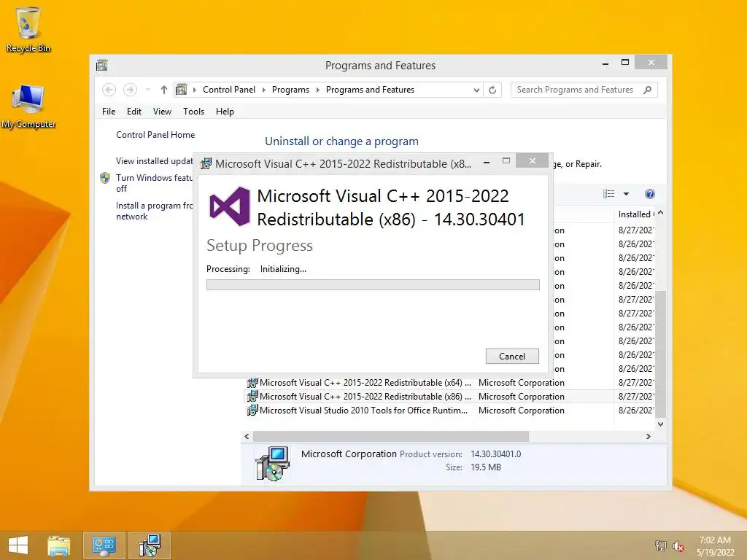Click the Cancel button in setup dialog

click(512, 356)
